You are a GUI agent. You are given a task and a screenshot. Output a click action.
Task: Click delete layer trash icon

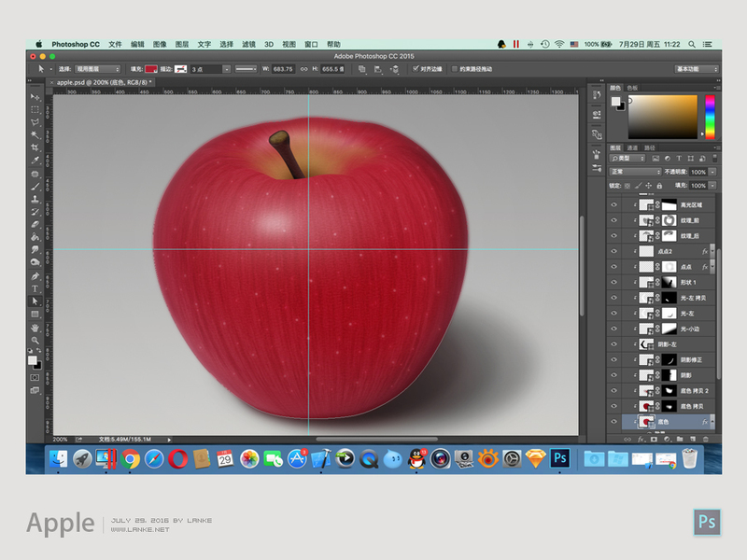[706, 439]
